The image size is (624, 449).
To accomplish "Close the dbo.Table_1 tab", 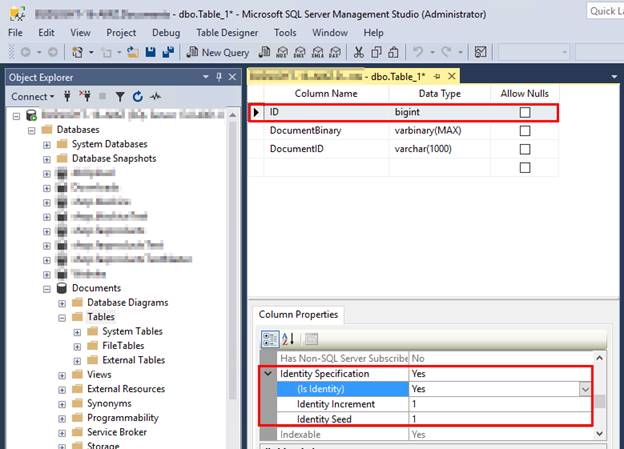I will pos(452,76).
